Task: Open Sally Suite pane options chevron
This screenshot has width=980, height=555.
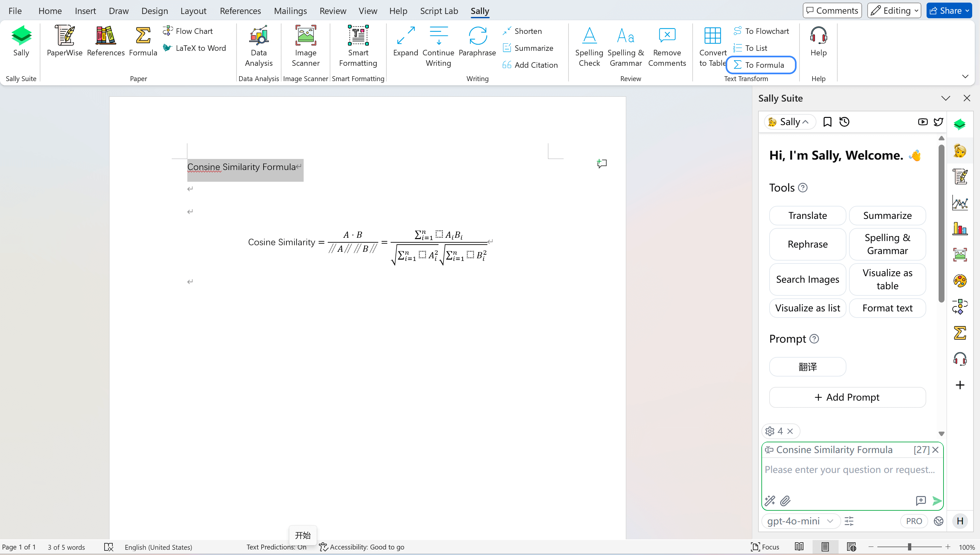Action: click(x=946, y=98)
